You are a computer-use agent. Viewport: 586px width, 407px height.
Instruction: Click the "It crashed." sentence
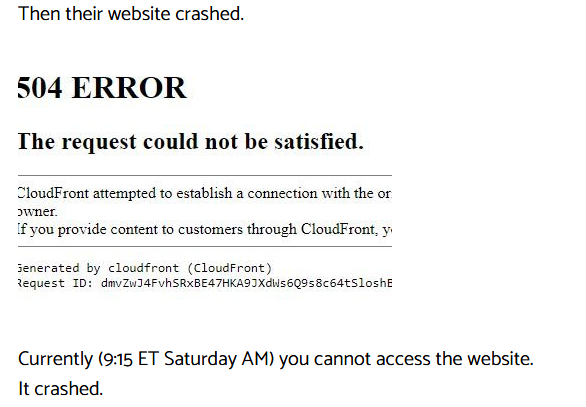coord(60,389)
